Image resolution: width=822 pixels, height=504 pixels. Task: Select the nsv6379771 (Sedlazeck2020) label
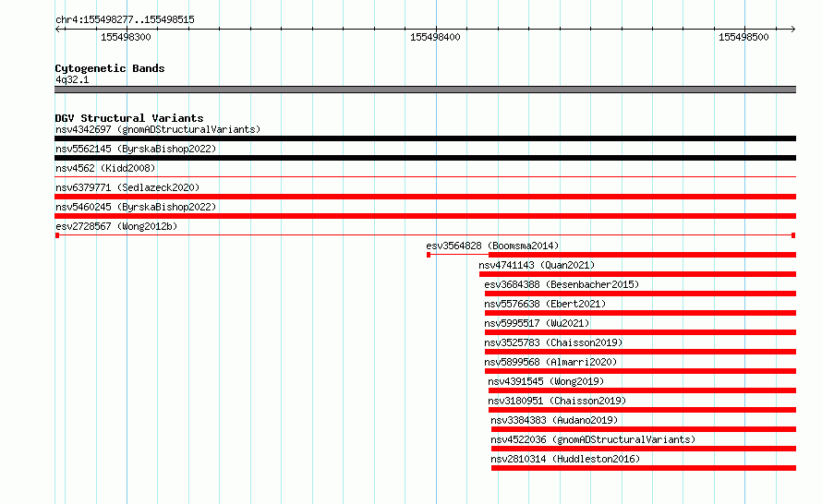127,187
